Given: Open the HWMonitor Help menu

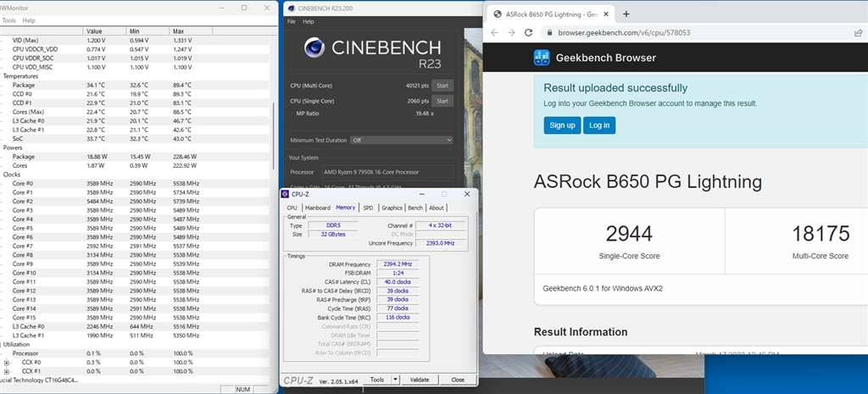Looking at the screenshot, I should pyautogui.click(x=29, y=20).
